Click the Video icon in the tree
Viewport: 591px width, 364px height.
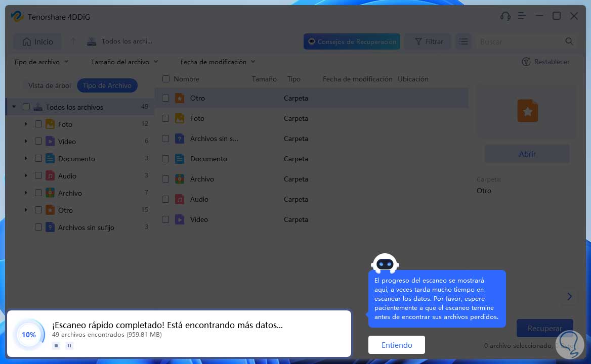50,141
